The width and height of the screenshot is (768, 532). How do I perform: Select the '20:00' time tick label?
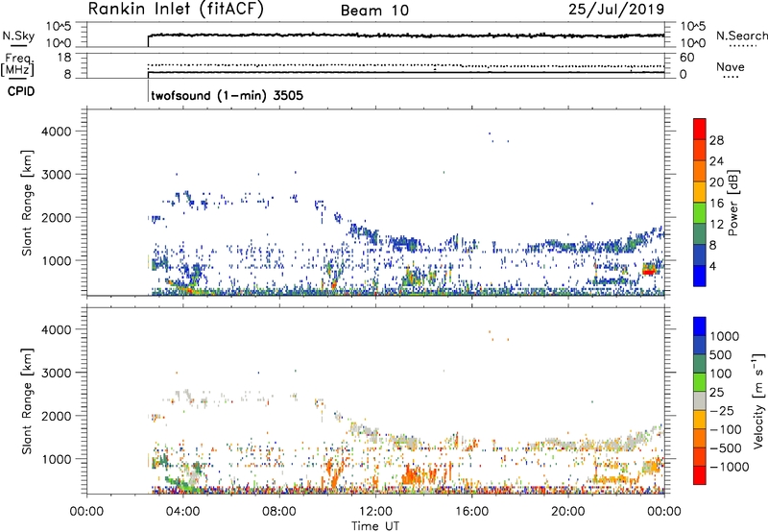(567, 512)
